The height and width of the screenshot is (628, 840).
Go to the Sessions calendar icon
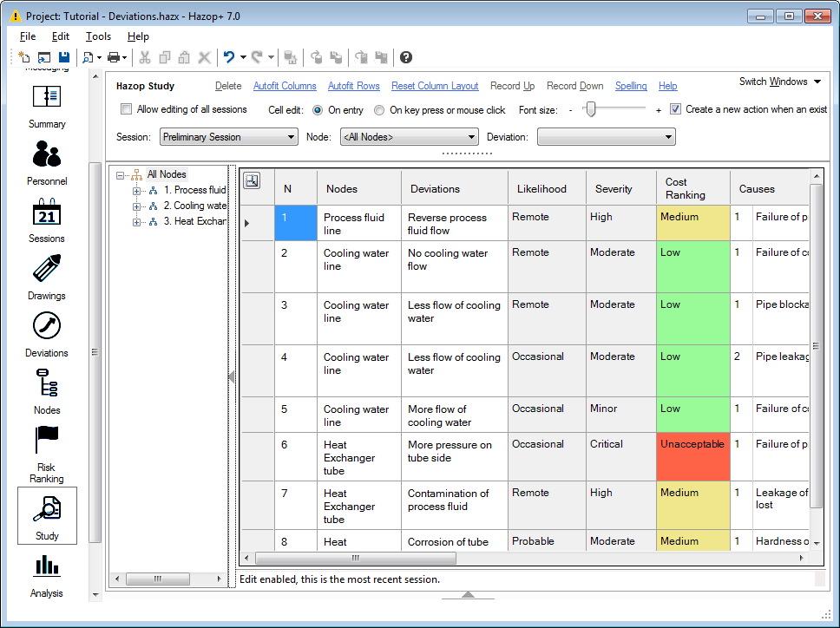47,213
